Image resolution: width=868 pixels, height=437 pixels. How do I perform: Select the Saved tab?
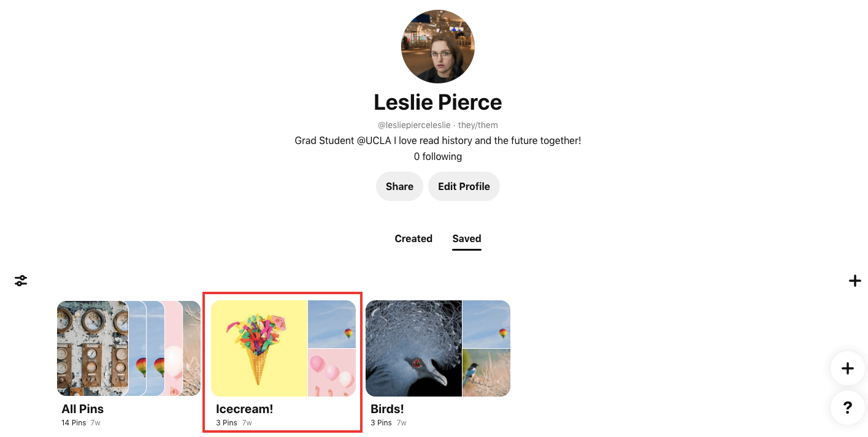pos(466,238)
